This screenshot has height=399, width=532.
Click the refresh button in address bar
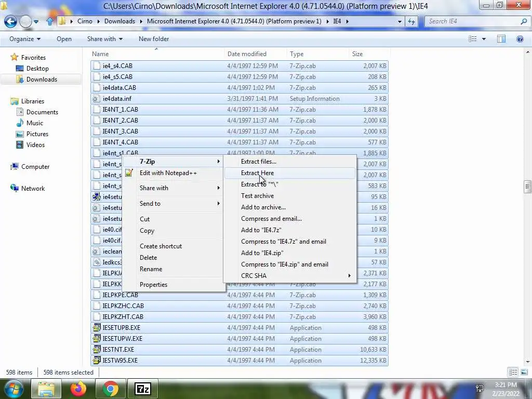click(411, 21)
